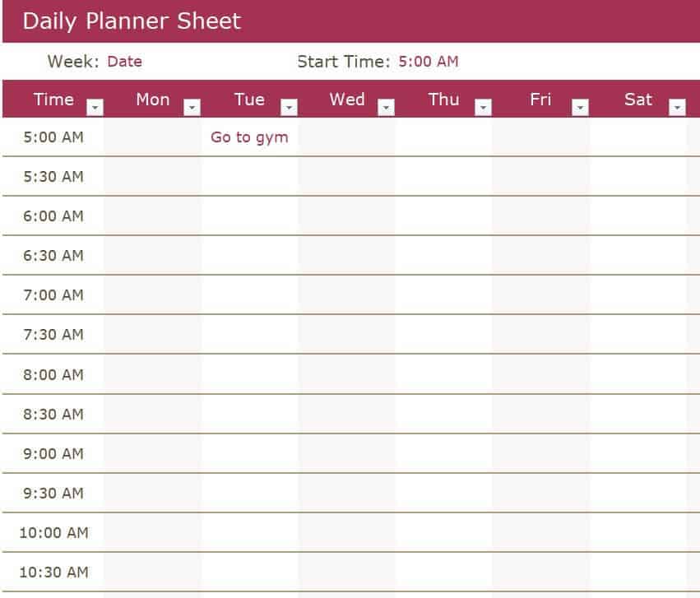Select the Sat cell at 9:00 AM
Viewport: 700px width, 598px height.
[x=638, y=454]
